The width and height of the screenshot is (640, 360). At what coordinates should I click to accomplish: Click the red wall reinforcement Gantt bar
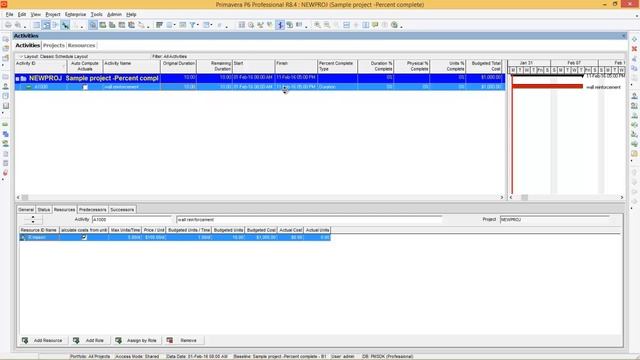(547, 86)
